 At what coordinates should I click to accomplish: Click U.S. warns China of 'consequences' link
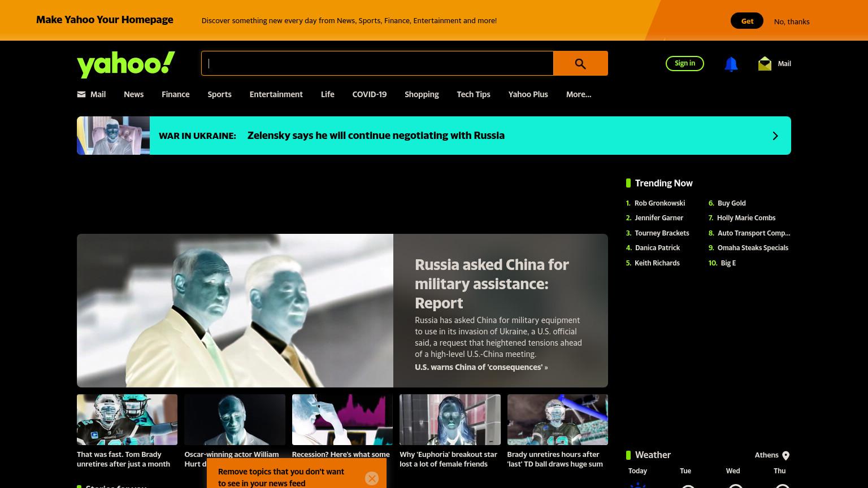click(x=481, y=367)
